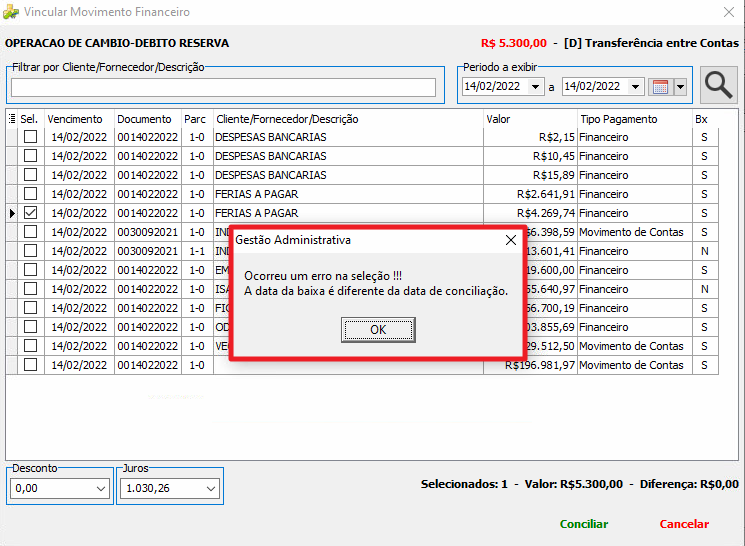Click the Parc column header

(197, 119)
